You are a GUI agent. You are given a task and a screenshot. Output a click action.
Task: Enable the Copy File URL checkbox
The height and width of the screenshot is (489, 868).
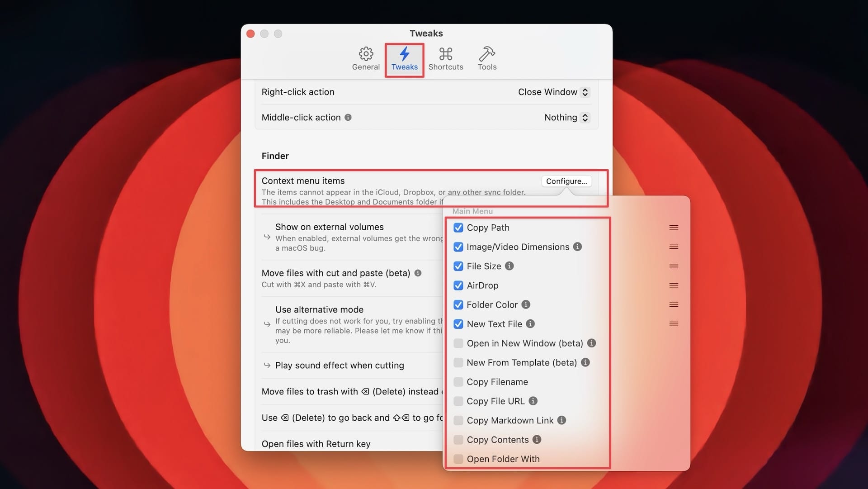458,401
